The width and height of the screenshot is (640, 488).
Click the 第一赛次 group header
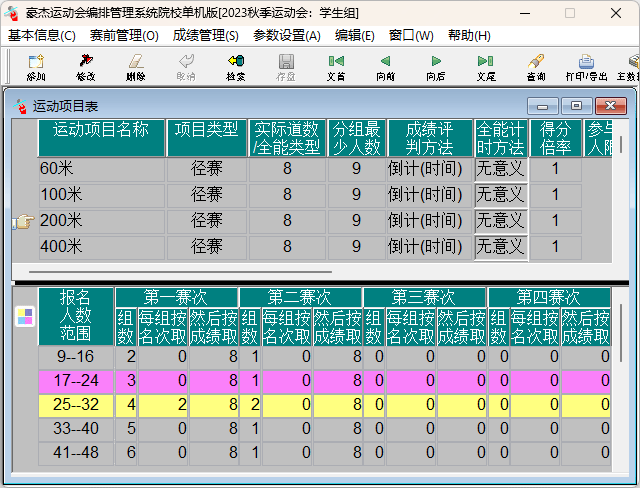pos(176,297)
